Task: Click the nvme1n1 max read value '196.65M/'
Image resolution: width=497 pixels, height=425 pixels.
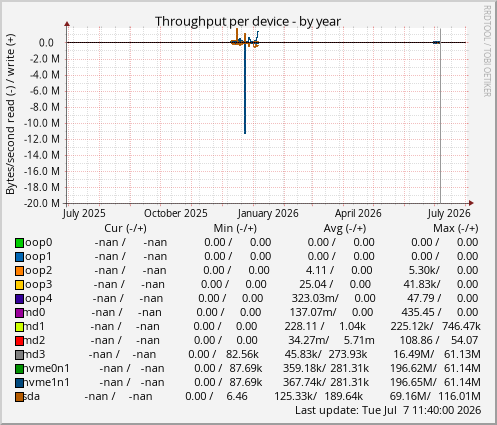Action: [413, 382]
